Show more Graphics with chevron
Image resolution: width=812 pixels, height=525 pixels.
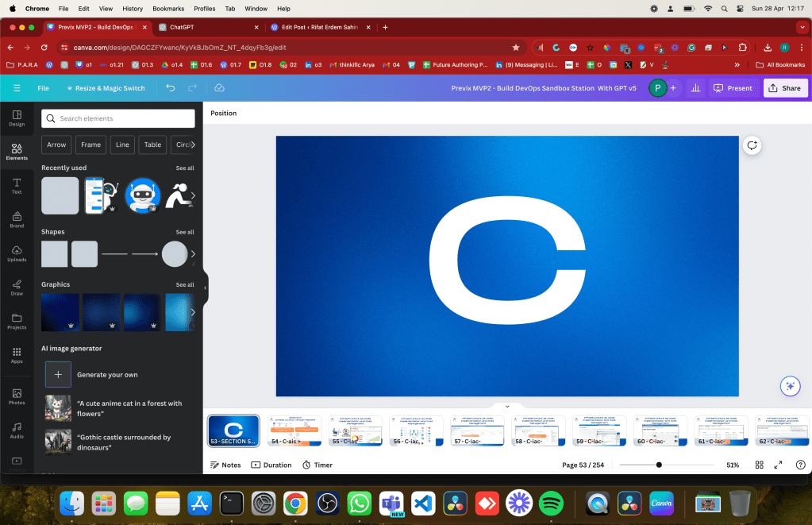193,312
